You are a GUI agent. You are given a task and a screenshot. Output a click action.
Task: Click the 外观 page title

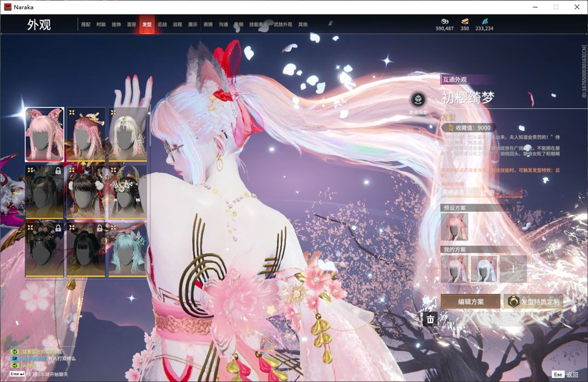click(x=39, y=24)
